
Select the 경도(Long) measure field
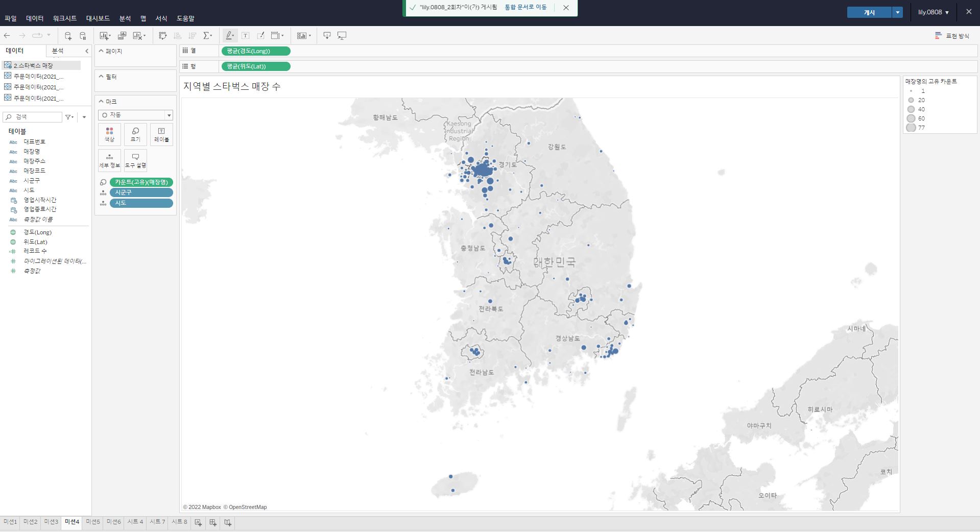click(37, 232)
